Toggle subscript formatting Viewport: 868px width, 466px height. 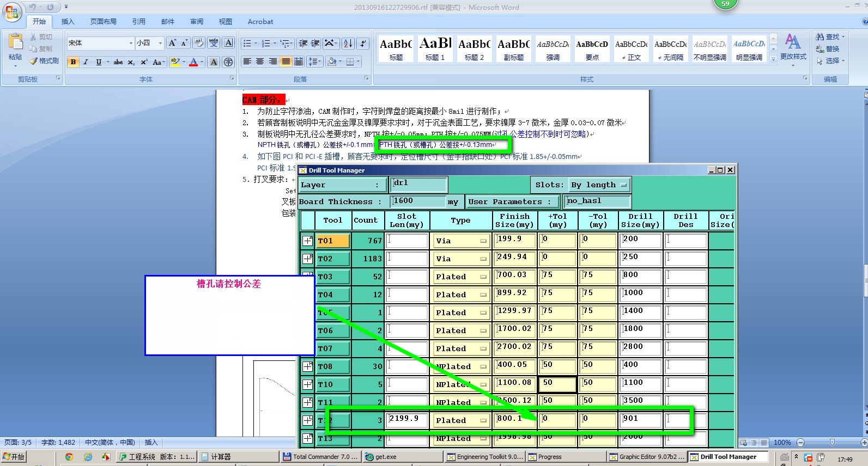click(x=131, y=62)
